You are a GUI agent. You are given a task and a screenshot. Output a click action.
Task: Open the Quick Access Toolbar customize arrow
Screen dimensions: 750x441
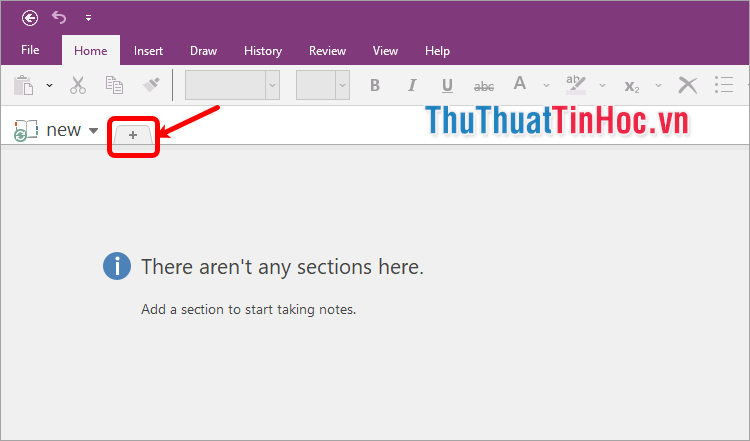point(88,18)
